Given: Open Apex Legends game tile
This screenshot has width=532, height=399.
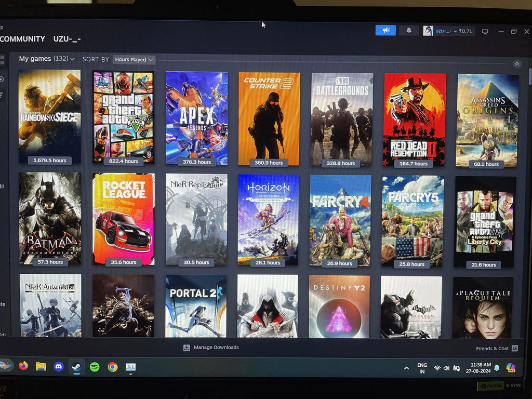Looking at the screenshot, I should click(196, 118).
